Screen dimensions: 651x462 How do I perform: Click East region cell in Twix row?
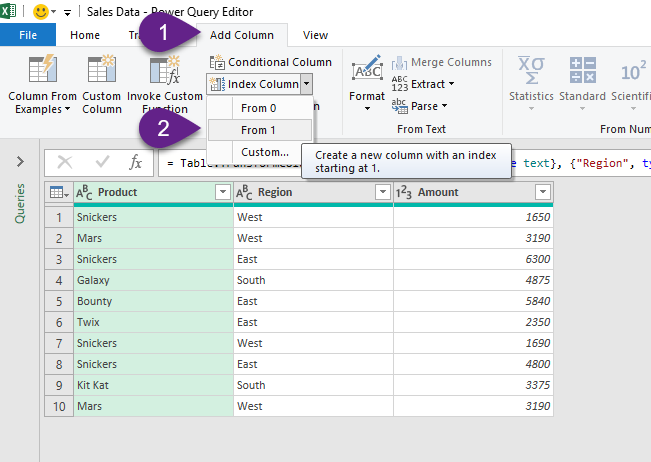click(313, 322)
